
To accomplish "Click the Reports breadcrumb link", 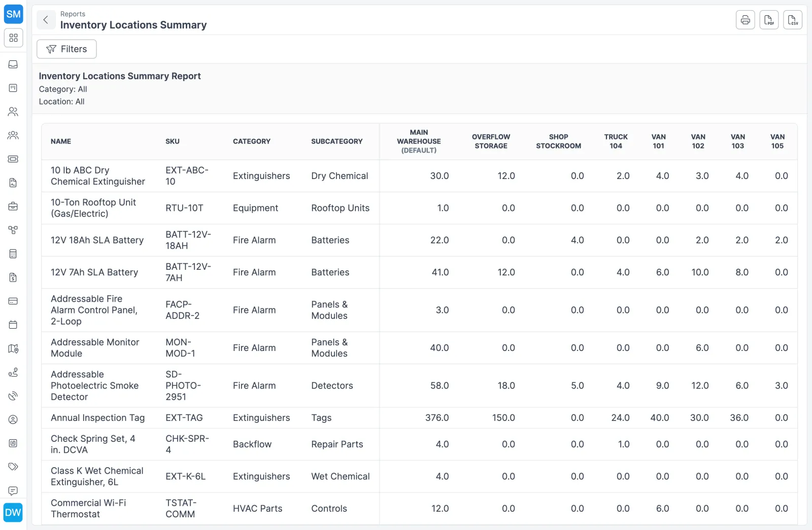I will click(x=73, y=14).
